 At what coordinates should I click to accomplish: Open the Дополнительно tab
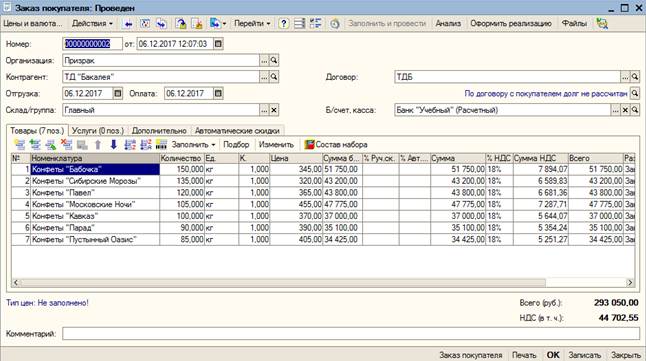click(x=159, y=131)
